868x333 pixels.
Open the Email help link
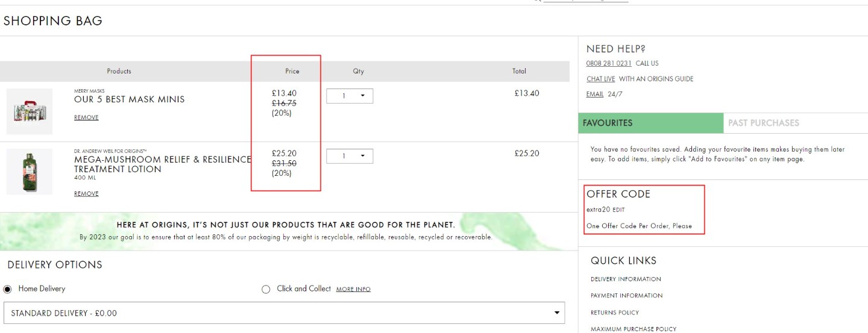coord(595,94)
